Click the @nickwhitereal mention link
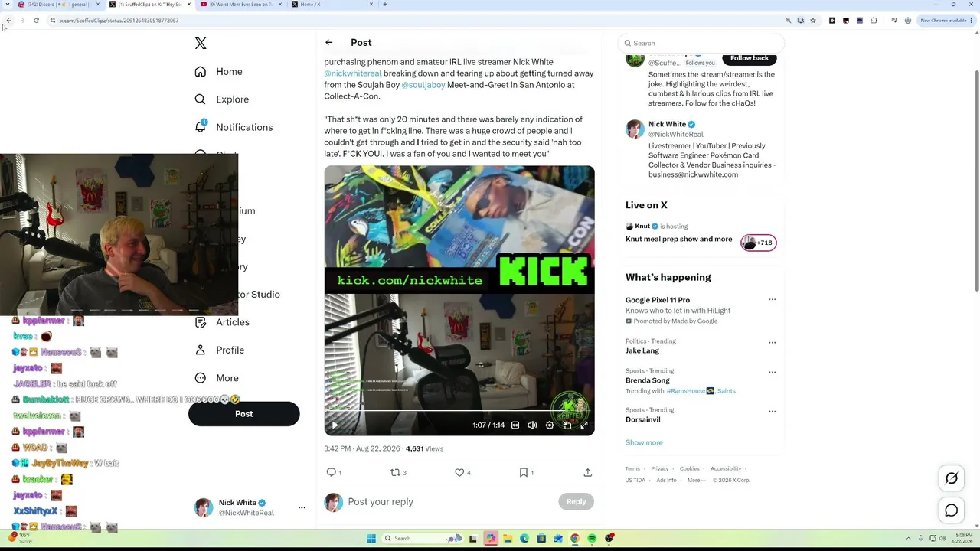 (353, 73)
